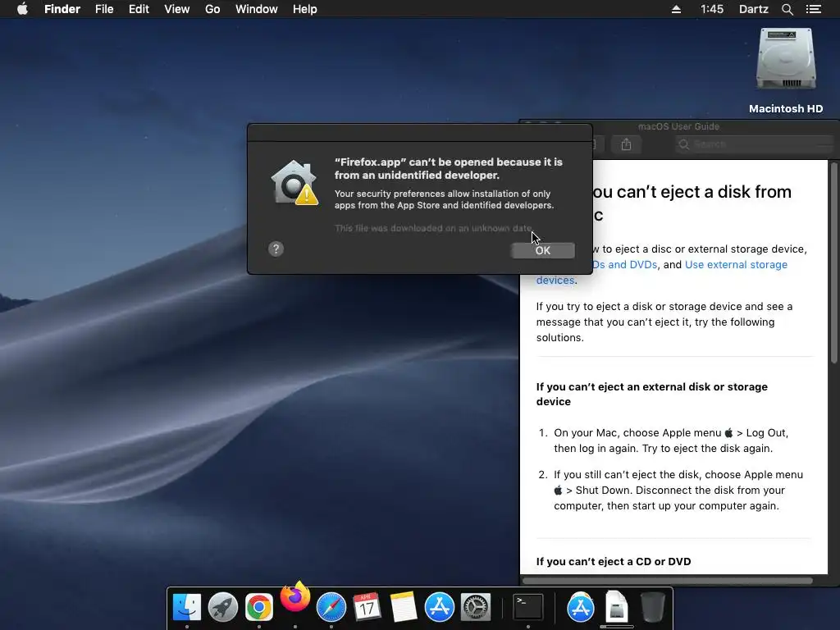Click Share button in macOS User Guide
Image resolution: width=840 pixels, height=630 pixels.
[626, 144]
